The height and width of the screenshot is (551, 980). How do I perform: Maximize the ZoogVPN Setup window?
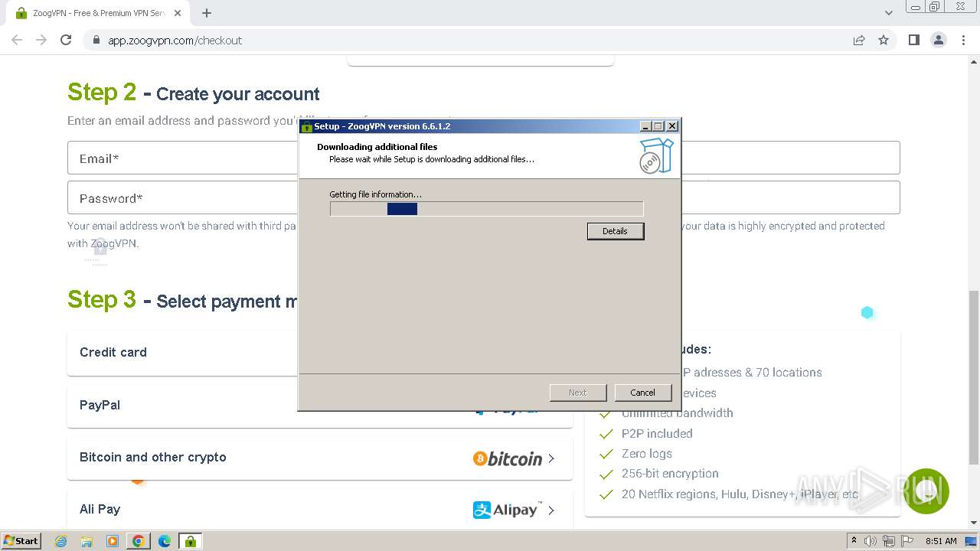658,126
